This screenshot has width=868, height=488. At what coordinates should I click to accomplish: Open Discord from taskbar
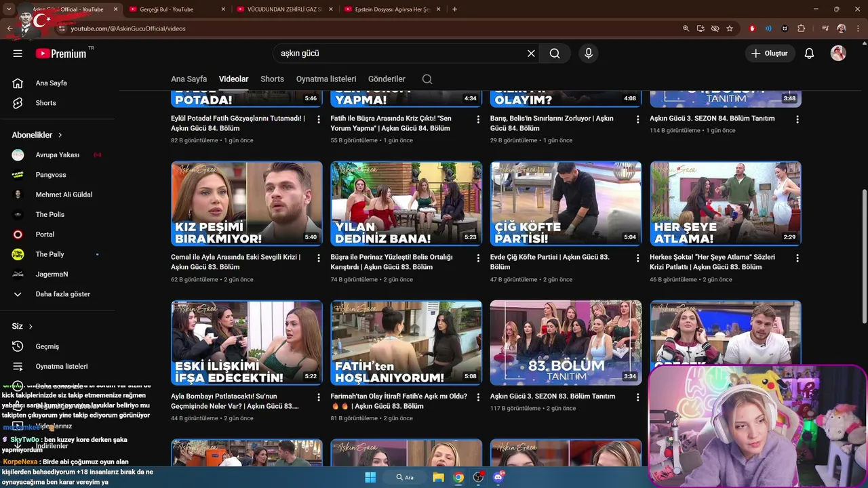point(498,477)
